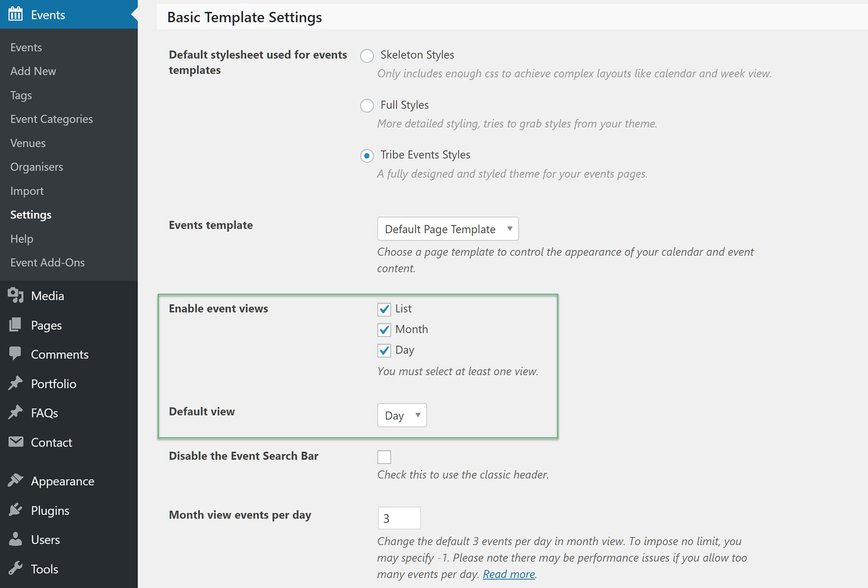This screenshot has width=868, height=588.
Task: Go to Event Categories submenu item
Action: click(x=52, y=119)
